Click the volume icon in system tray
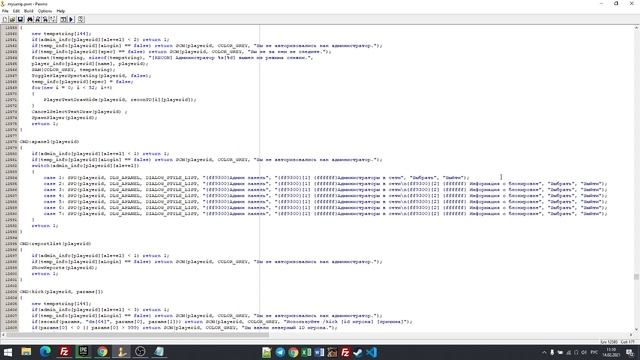 point(584,352)
